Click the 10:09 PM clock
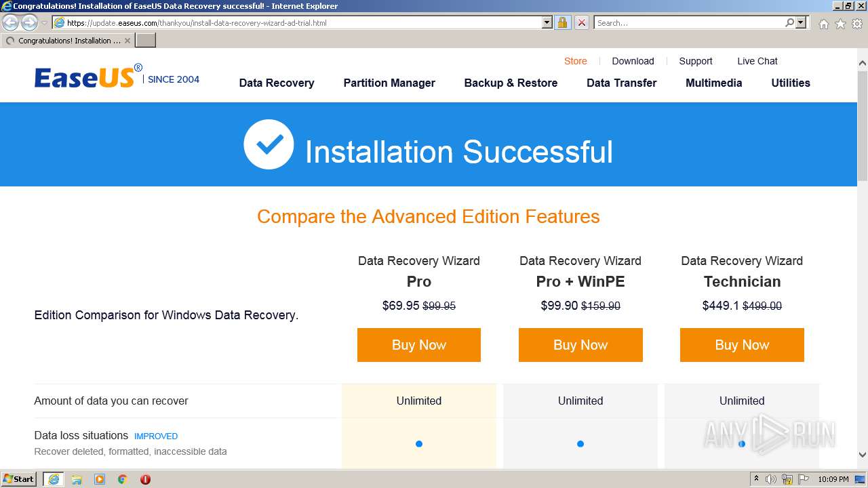The width and height of the screenshot is (868, 488). (x=833, y=479)
